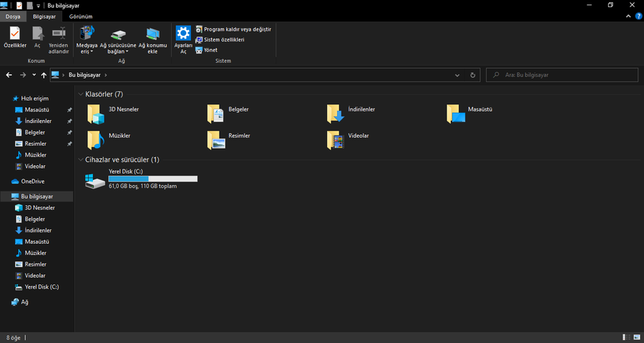Switch to the Görünüm tab
Screen dimensions: 644x343
click(81, 16)
